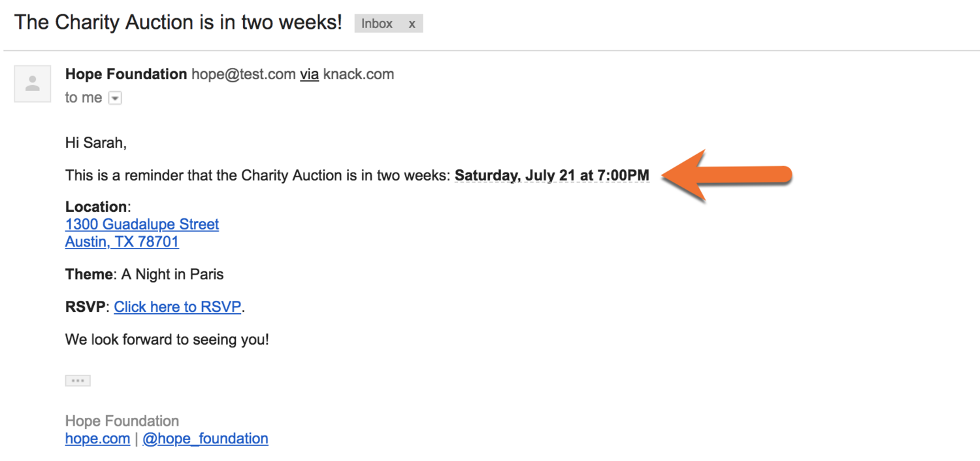Click the email subject line heading

(178, 22)
